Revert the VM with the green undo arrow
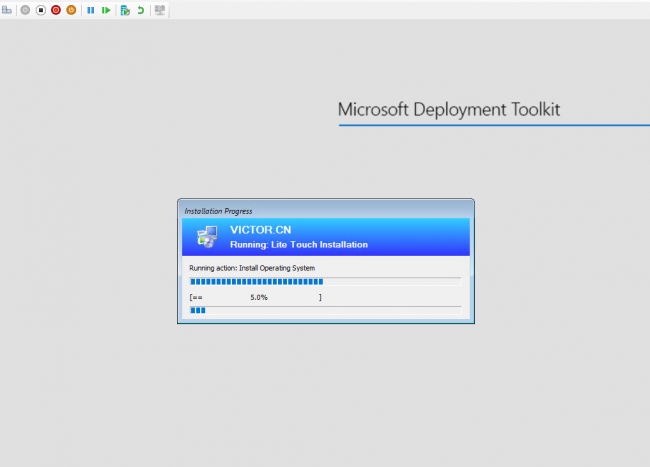The width and height of the screenshot is (650, 467). [x=141, y=10]
